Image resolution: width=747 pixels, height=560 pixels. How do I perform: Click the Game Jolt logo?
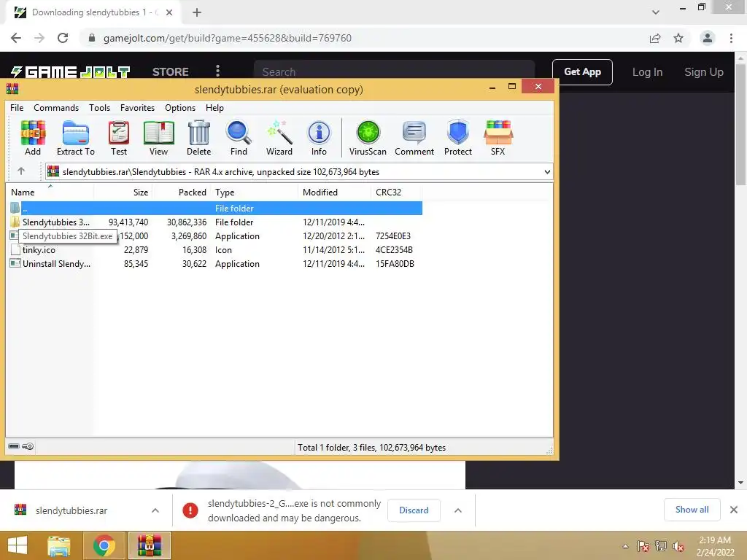point(70,72)
